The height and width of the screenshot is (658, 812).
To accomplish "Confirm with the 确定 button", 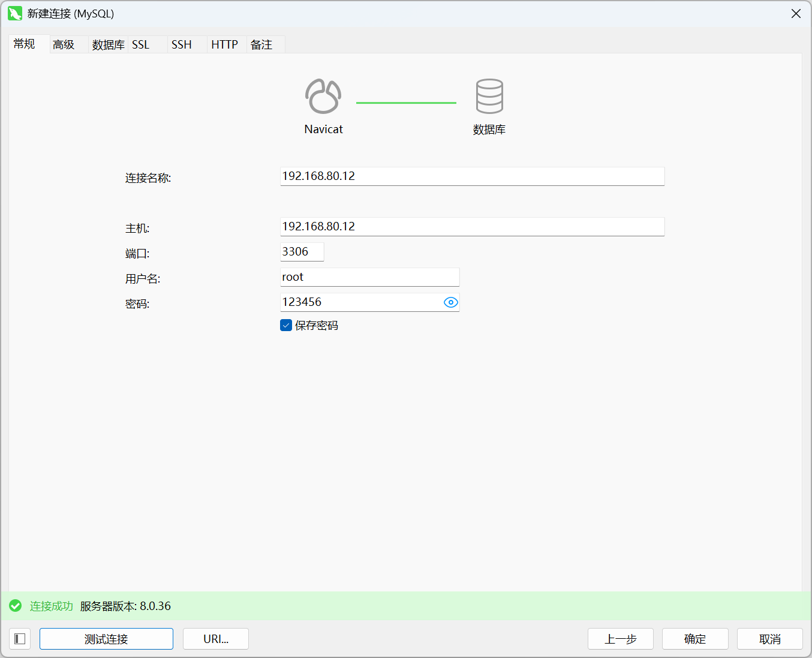I will 695,639.
